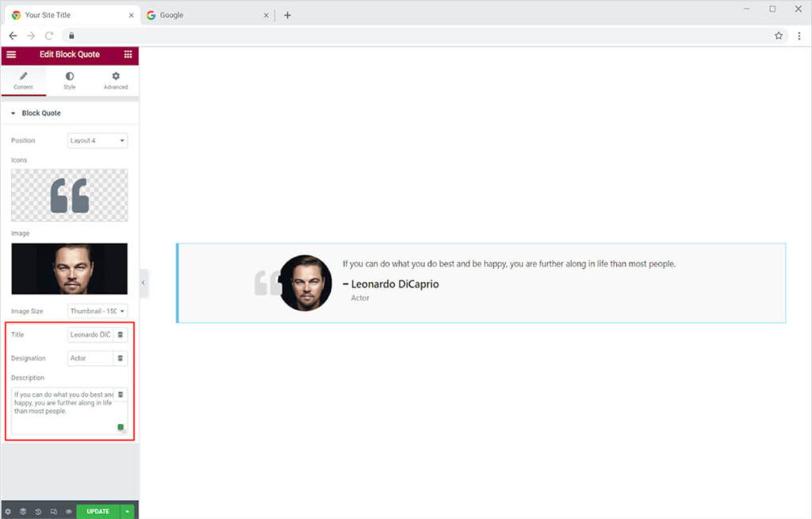Screen dimensions: 812x519
Task: Switch to Responsive Mode icon
Action: point(53,511)
